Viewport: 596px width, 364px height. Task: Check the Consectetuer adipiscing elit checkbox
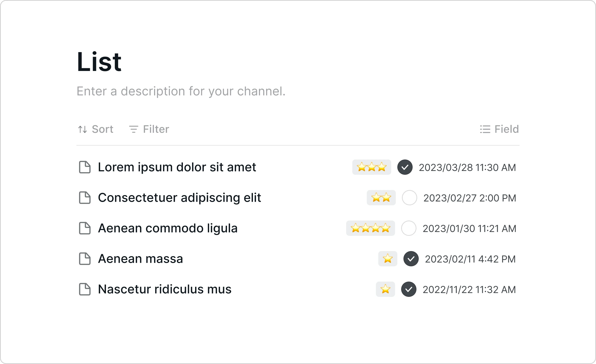(x=410, y=198)
